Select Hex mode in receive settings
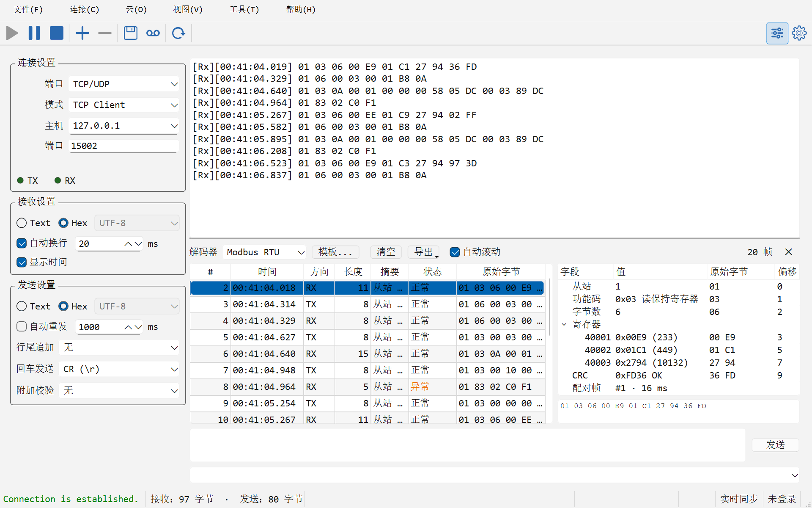The height and width of the screenshot is (508, 812). [73, 223]
